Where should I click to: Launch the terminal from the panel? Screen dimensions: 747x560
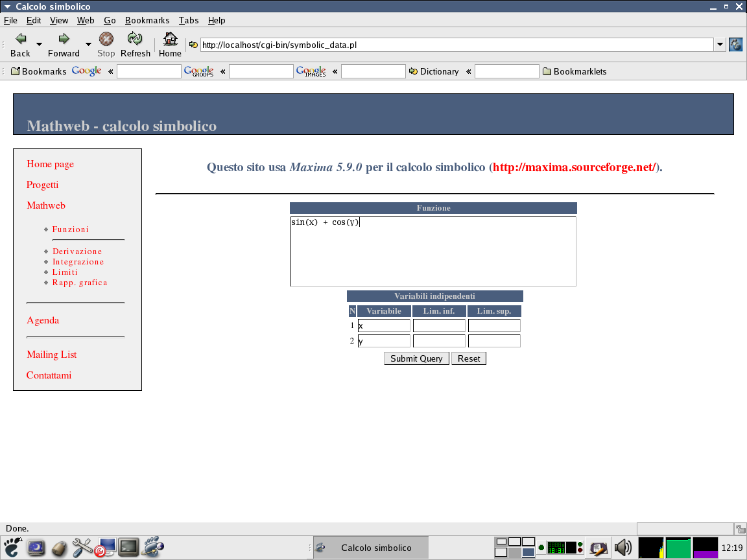[128, 548]
